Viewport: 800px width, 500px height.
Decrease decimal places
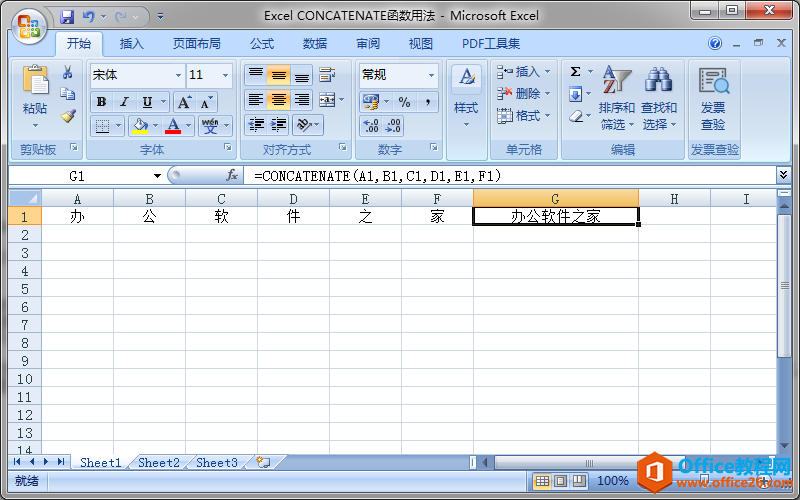tap(393, 126)
